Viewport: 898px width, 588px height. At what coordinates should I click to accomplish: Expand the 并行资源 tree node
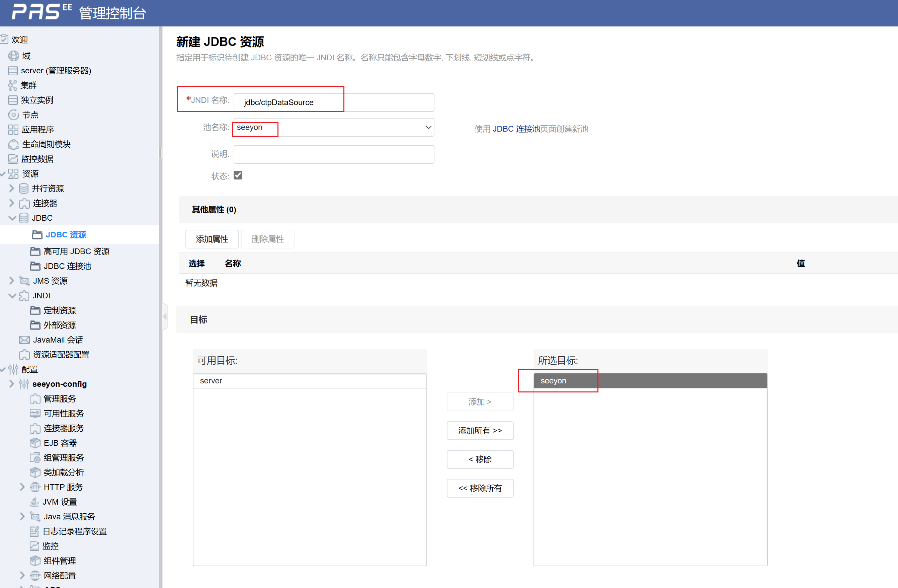tap(11, 188)
